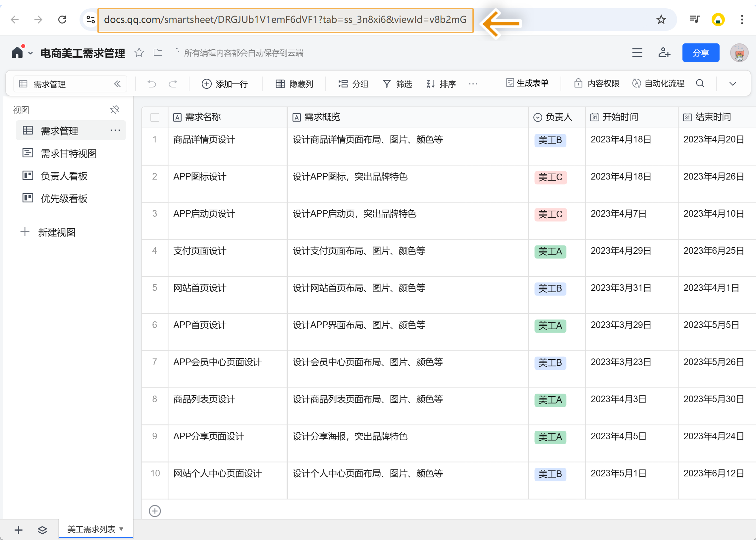Click the green 美工A tag in row 4
The width and height of the screenshot is (756, 540).
pyautogui.click(x=550, y=251)
